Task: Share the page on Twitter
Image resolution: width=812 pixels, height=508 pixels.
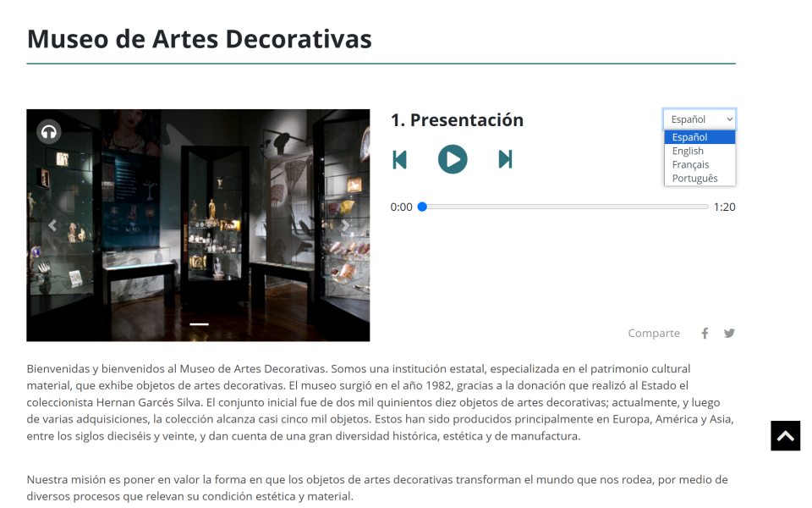Action: (x=729, y=334)
